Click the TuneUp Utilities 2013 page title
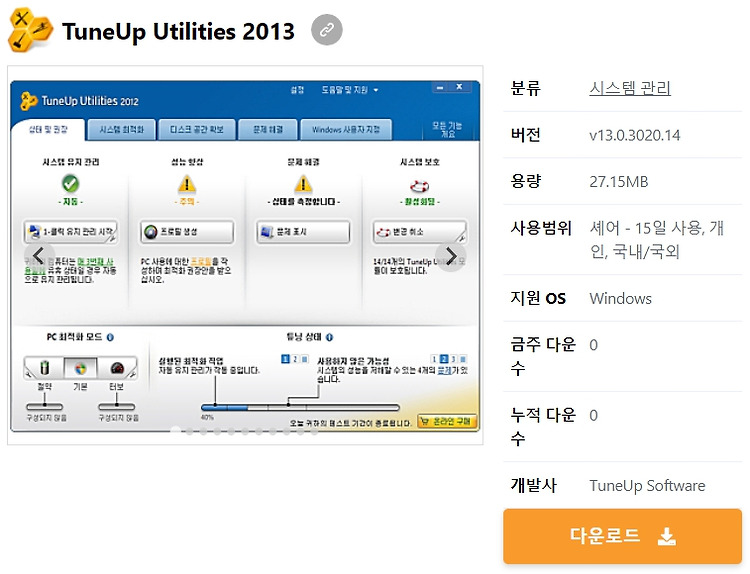The width and height of the screenshot is (750, 574). (178, 32)
